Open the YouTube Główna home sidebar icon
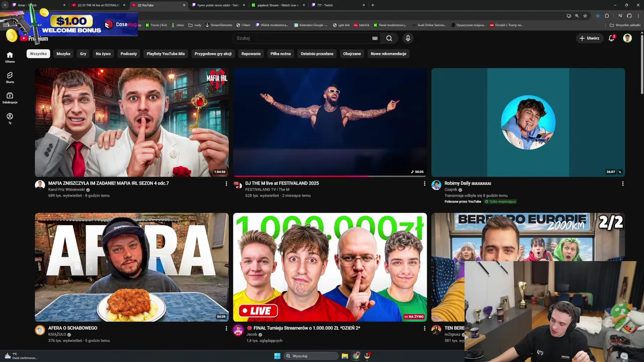 pos(10,57)
